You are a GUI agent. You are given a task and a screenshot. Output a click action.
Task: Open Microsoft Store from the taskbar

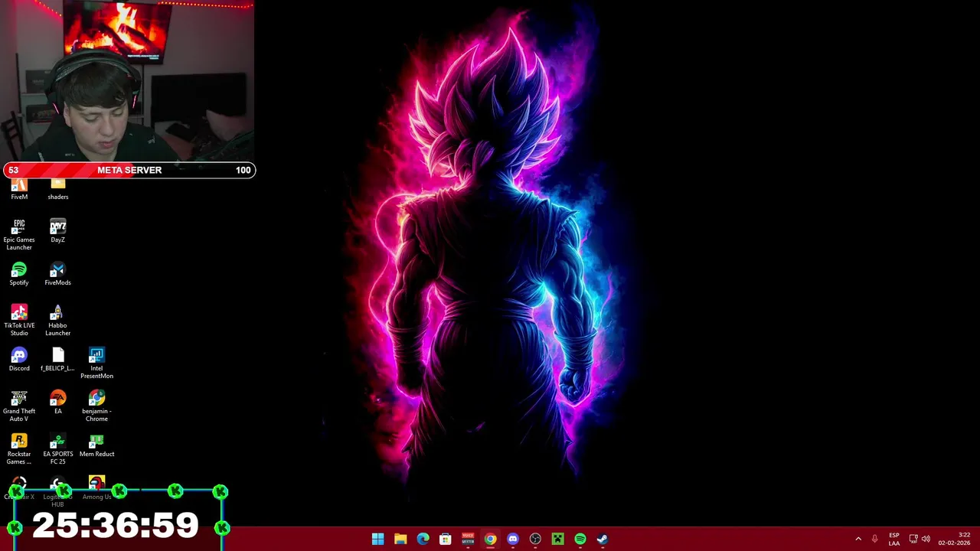446,539
